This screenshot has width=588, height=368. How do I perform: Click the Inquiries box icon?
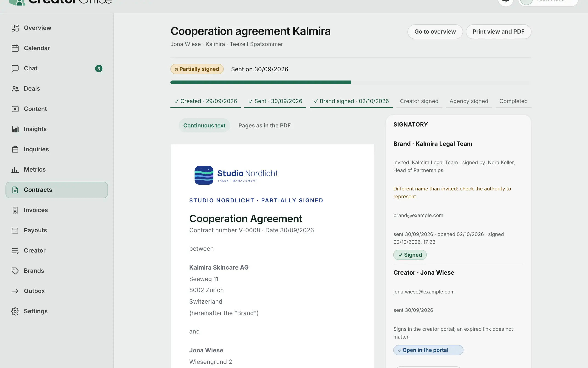(x=15, y=149)
